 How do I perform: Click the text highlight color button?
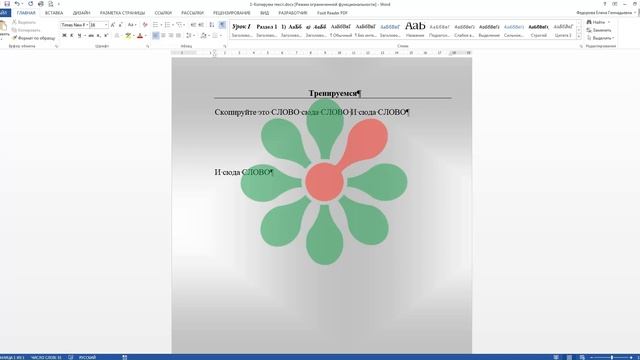click(128, 36)
